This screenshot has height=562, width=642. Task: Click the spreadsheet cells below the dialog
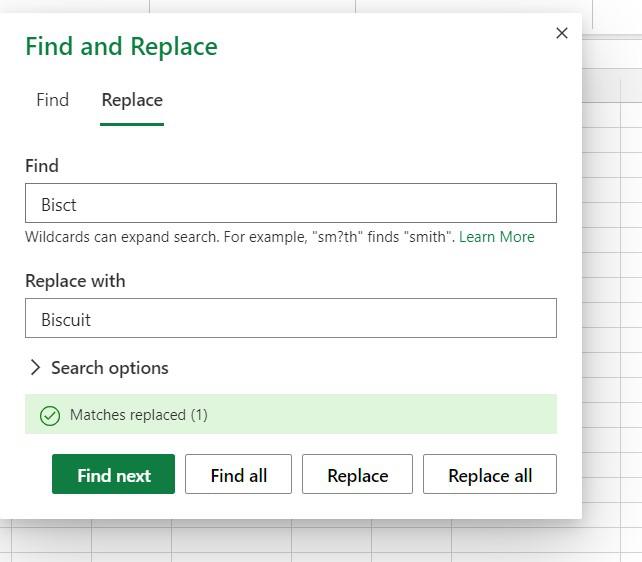tap(300, 541)
